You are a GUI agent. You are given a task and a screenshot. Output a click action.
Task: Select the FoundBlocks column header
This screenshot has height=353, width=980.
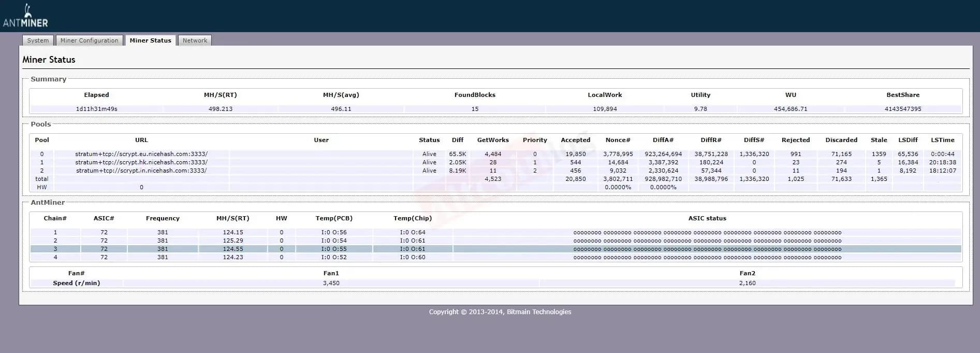pyautogui.click(x=475, y=95)
